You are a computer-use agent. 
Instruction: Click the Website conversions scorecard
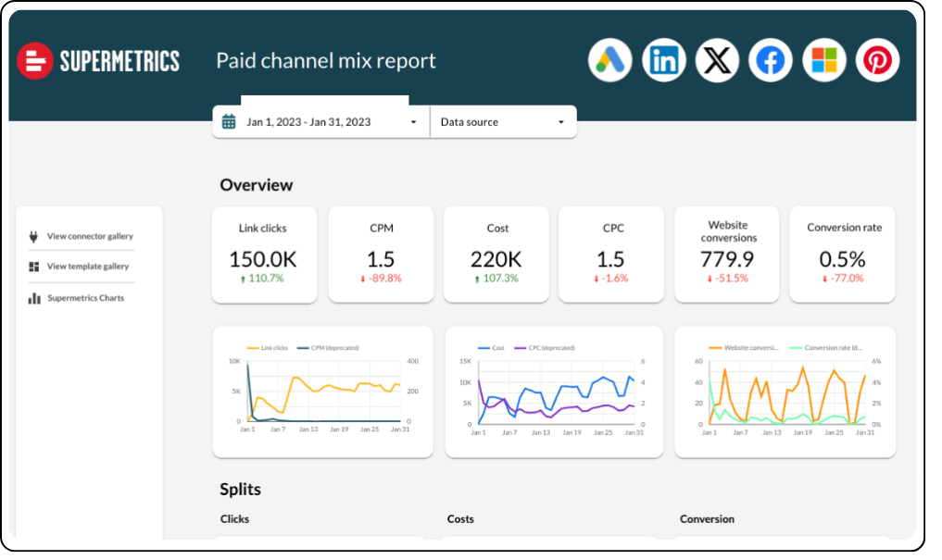727,255
